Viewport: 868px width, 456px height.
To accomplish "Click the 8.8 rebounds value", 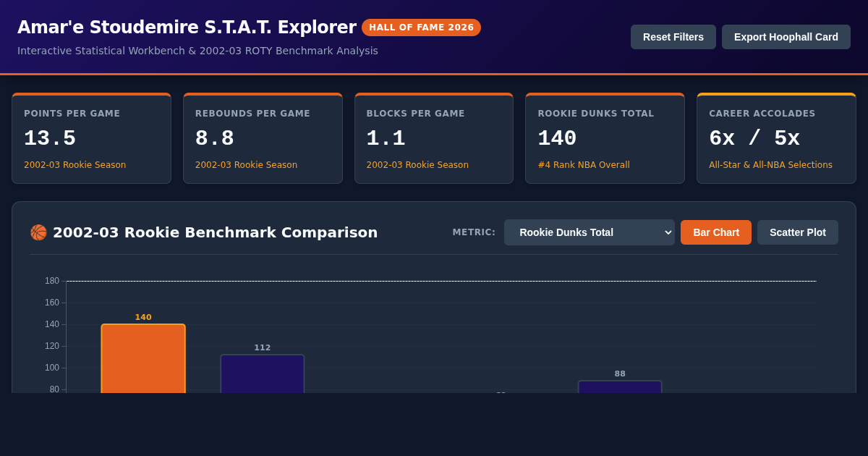I will (x=215, y=138).
